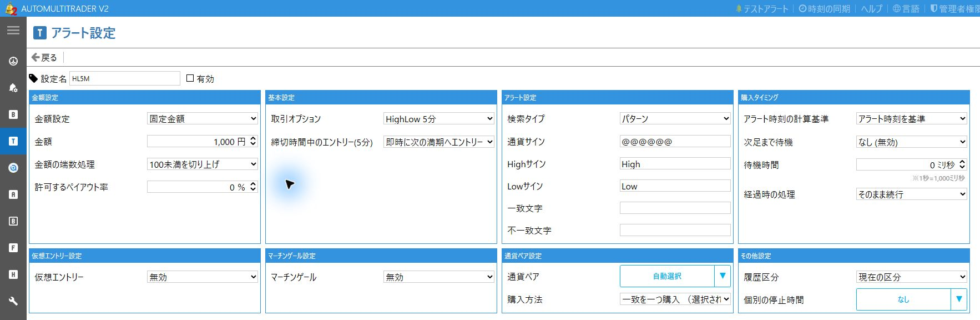Expand the 個別の停止時間 blue arrow dropdown
This screenshot has height=320, width=980.
[x=959, y=299]
